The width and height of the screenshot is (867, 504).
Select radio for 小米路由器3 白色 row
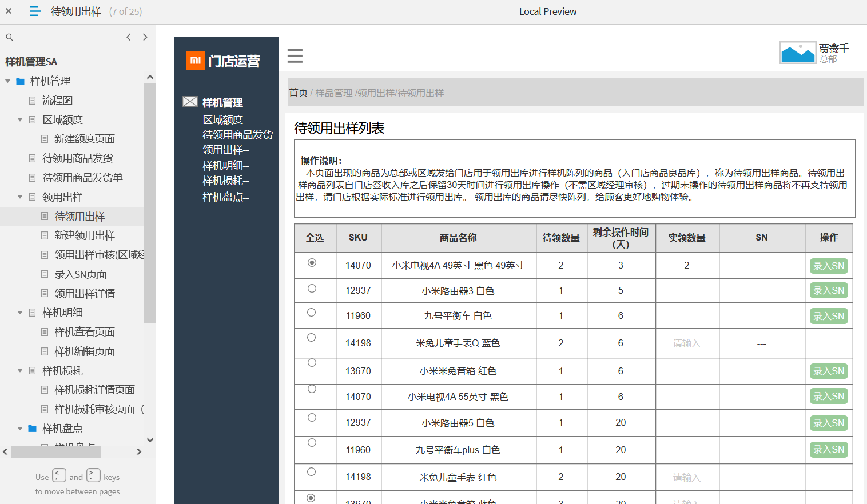tap(312, 289)
